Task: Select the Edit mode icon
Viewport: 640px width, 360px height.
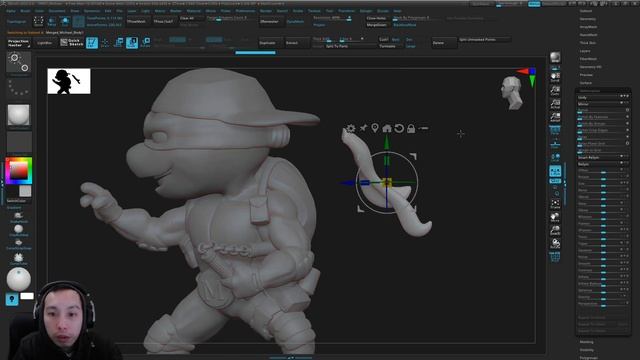Action: (92, 43)
